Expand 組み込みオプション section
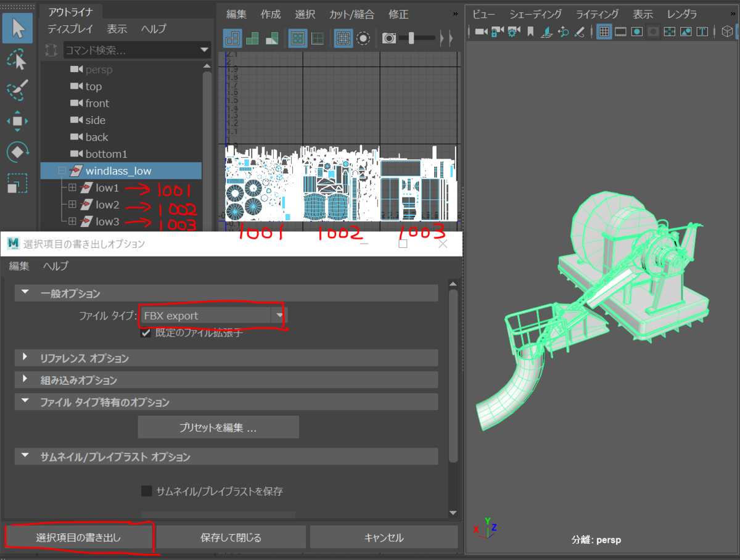The image size is (740, 560). pos(25,379)
